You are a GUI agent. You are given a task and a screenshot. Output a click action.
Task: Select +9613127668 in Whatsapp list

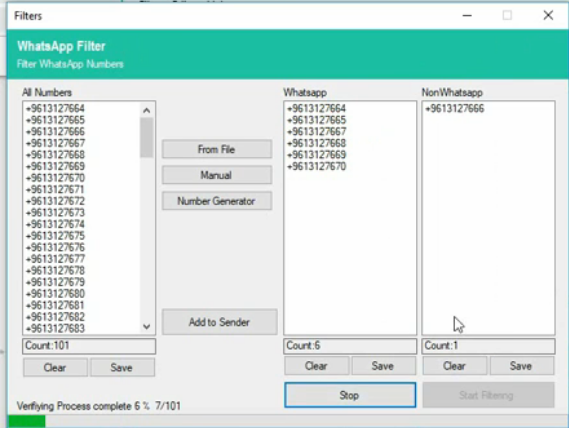[316, 143]
